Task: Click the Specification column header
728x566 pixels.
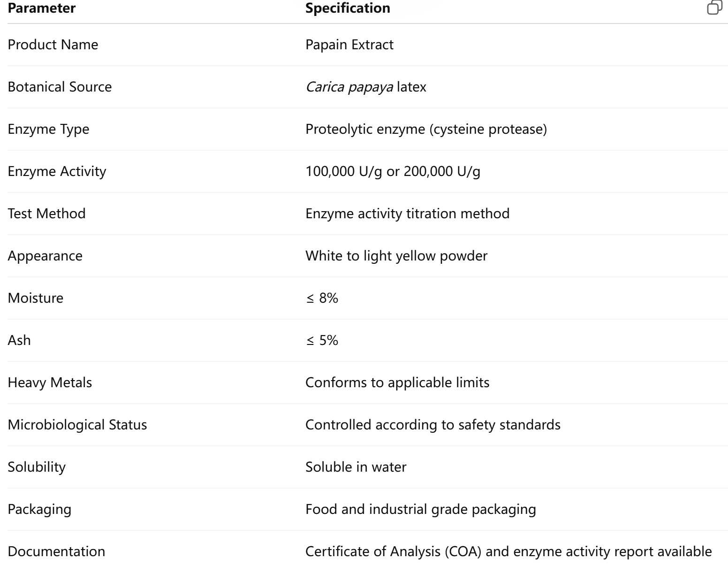Action: pos(348,8)
